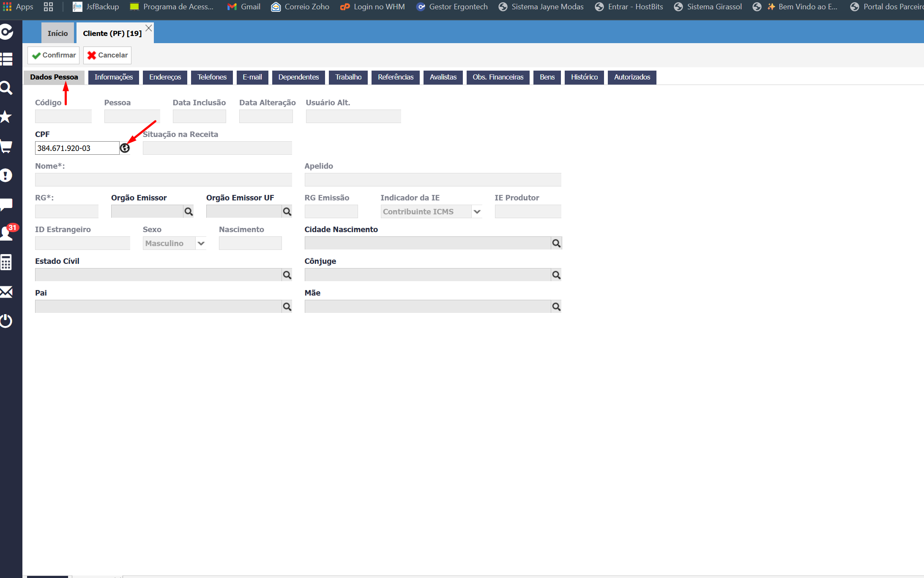Viewport: 924px width, 578px height.
Task: Expand the Indicador da IE dropdown
Action: (x=477, y=211)
